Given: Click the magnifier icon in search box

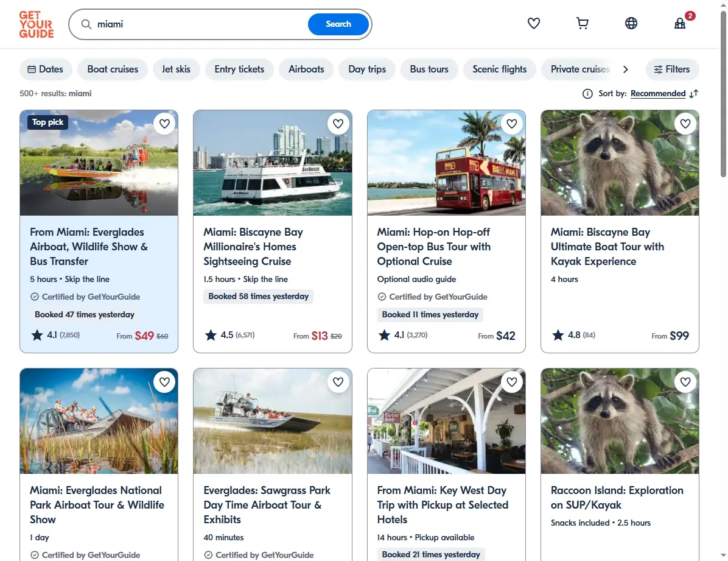Looking at the screenshot, I should tap(86, 24).
